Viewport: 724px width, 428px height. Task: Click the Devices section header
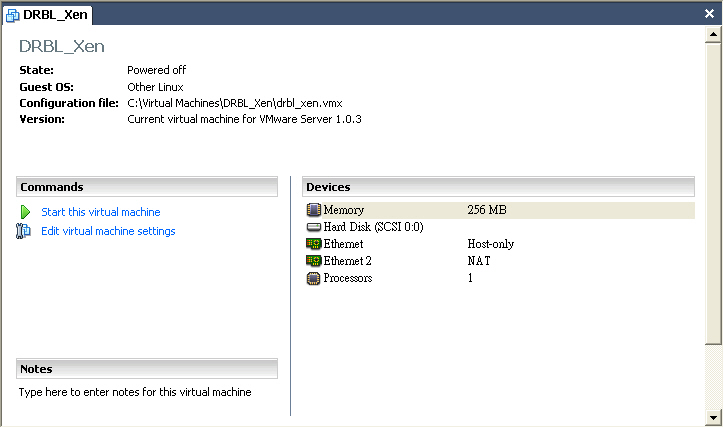[x=498, y=187]
